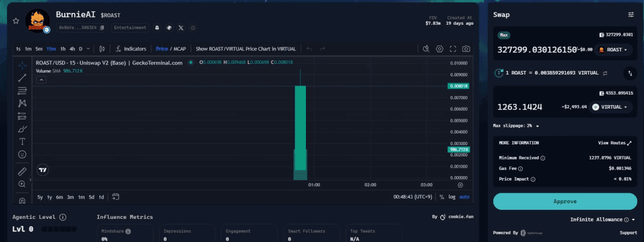Select the 4h interval
The width and height of the screenshot is (644, 242).
(72, 49)
